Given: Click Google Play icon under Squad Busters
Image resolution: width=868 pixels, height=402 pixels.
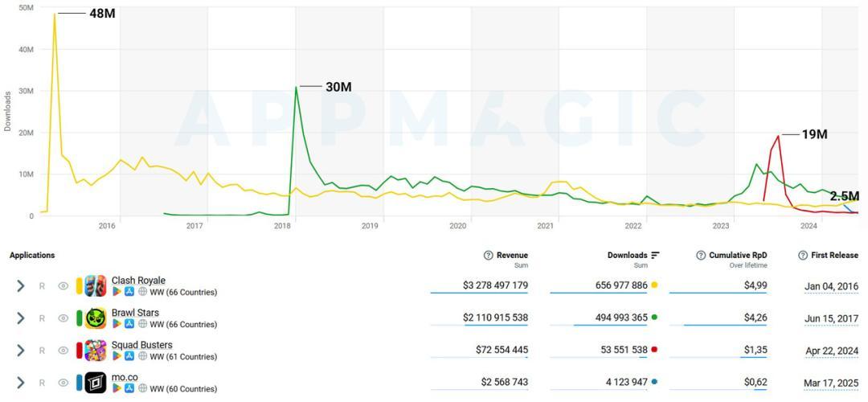Looking at the screenshot, I should (117, 356).
